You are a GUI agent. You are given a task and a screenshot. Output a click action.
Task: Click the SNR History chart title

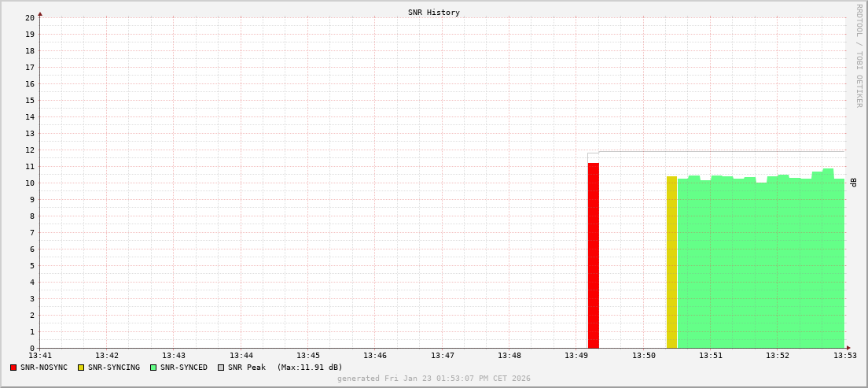433,13
